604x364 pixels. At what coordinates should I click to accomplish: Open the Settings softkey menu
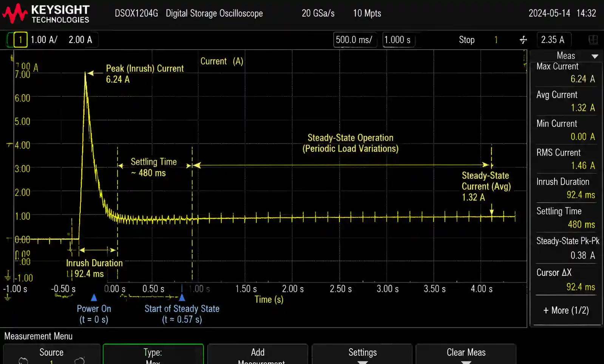[x=362, y=354]
